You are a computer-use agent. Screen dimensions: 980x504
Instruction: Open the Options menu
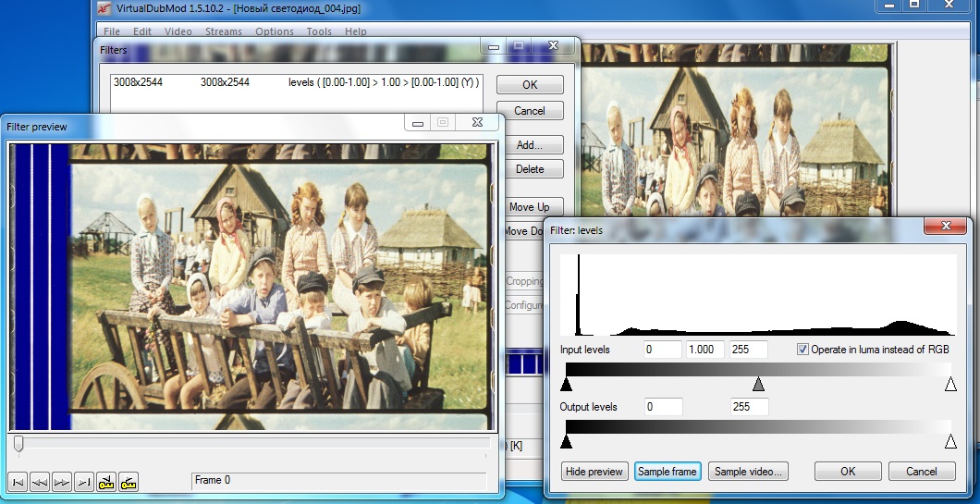click(x=275, y=31)
